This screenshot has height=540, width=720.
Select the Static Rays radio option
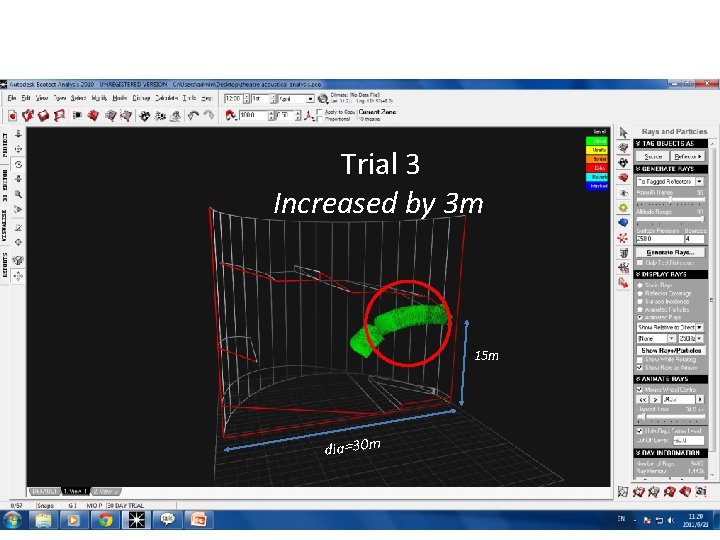(640, 285)
